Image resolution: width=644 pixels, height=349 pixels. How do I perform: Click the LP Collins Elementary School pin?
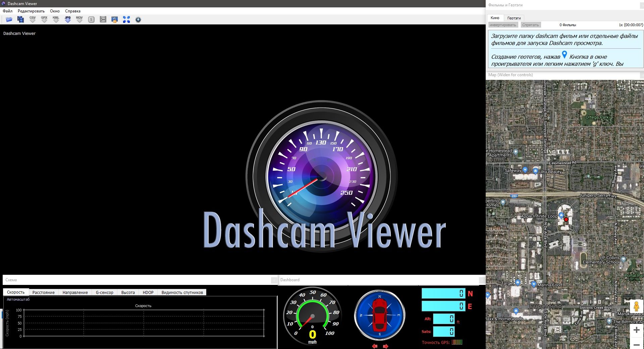(x=623, y=259)
